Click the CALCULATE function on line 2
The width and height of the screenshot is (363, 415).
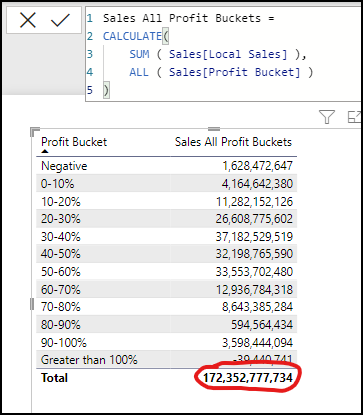132,36
